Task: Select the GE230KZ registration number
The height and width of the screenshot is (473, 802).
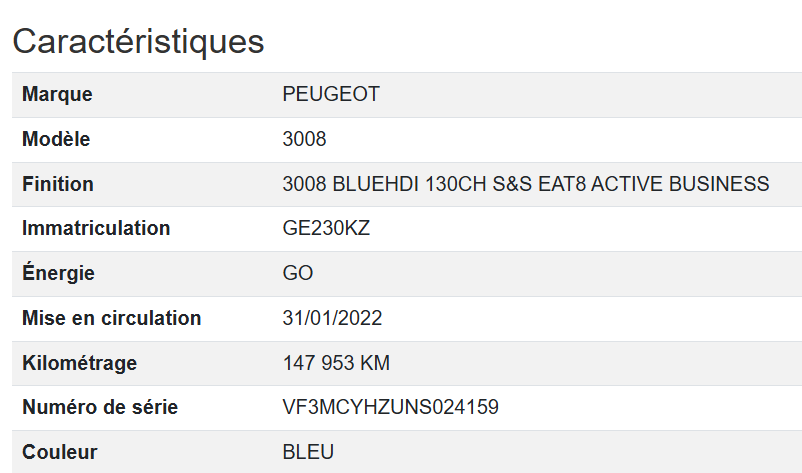Action: click(326, 228)
